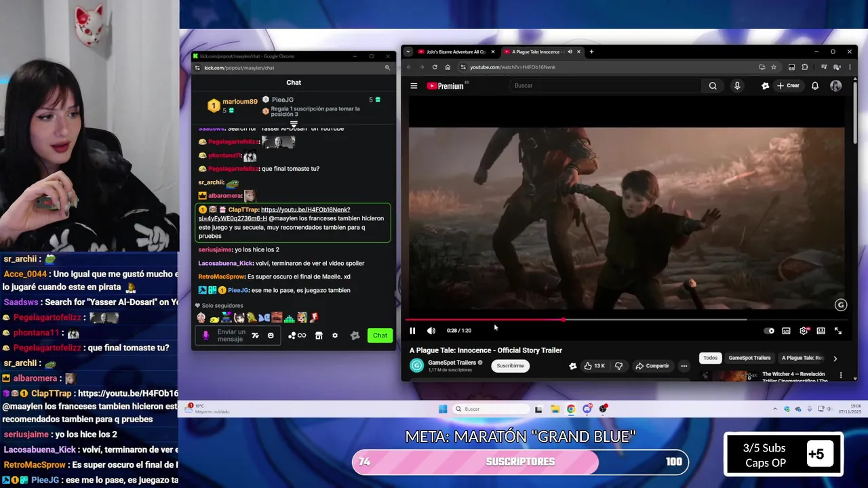Image resolution: width=868 pixels, height=488 pixels.
Task: Open more actions ellipsis under the video
Action: click(684, 366)
